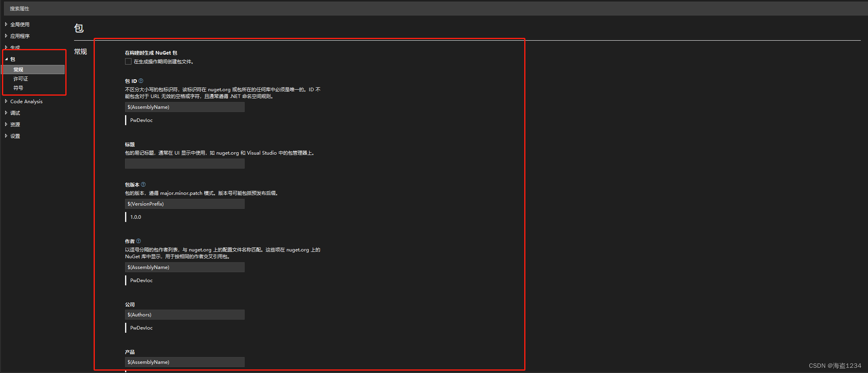Open help for 作者 field
This screenshot has height=373, width=868.
[x=138, y=241]
